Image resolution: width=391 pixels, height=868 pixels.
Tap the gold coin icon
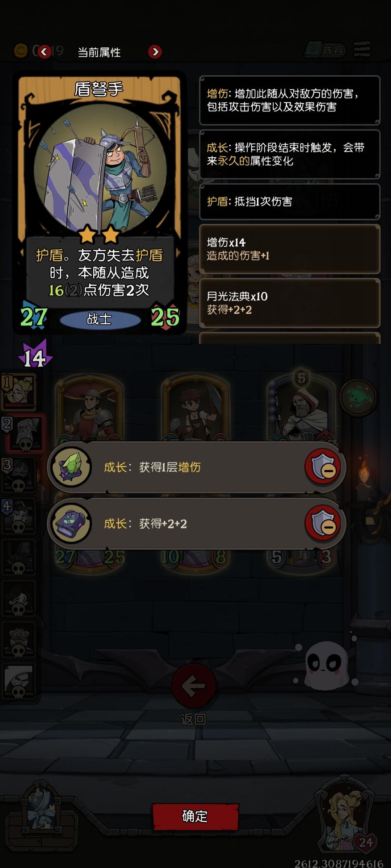tap(21, 51)
